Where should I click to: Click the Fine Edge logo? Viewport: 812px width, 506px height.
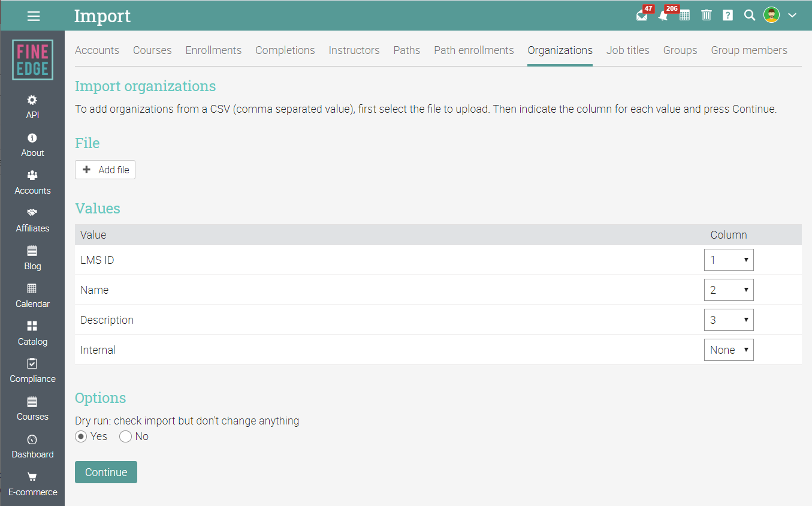click(32, 60)
